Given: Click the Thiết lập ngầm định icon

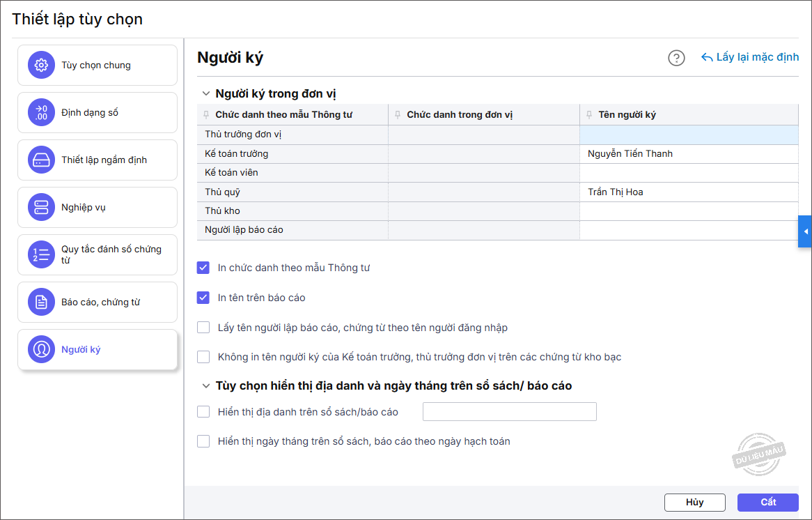Looking at the screenshot, I should point(41,160).
